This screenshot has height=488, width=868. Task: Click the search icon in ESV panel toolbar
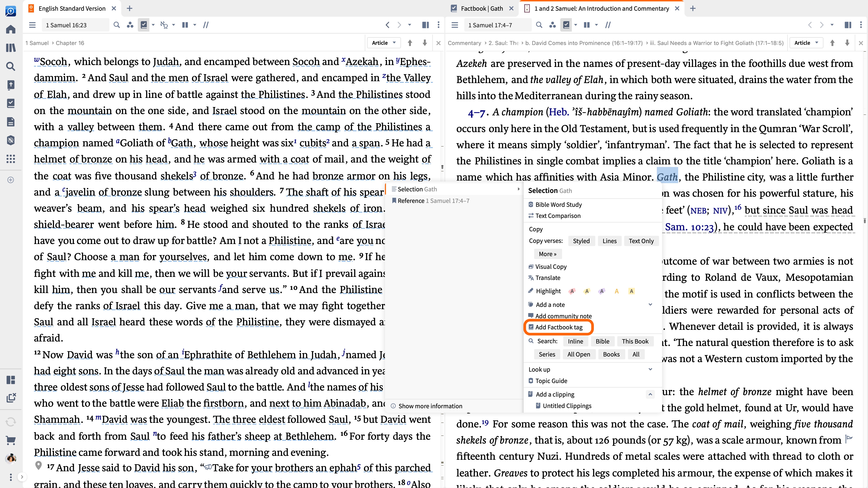click(x=117, y=25)
